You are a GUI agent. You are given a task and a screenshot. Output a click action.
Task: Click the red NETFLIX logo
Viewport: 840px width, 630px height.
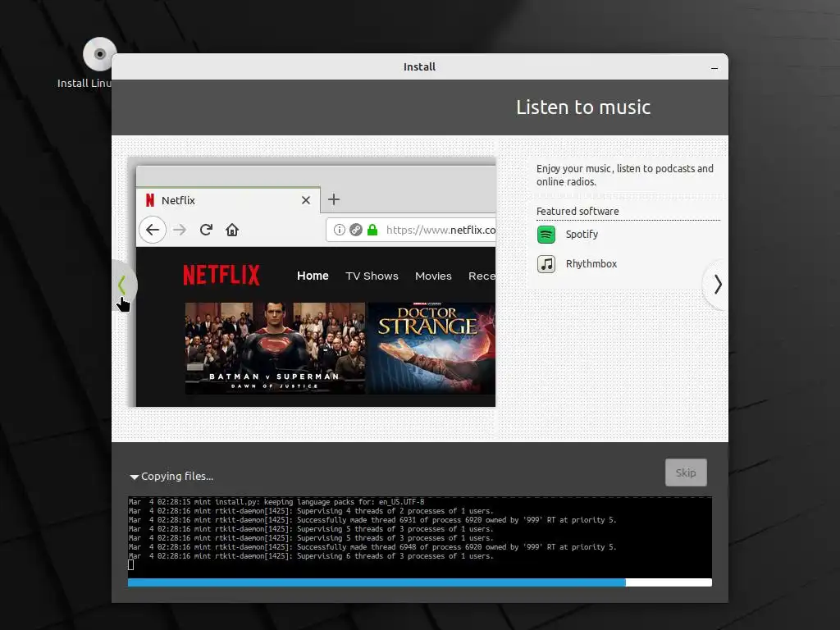click(x=221, y=276)
